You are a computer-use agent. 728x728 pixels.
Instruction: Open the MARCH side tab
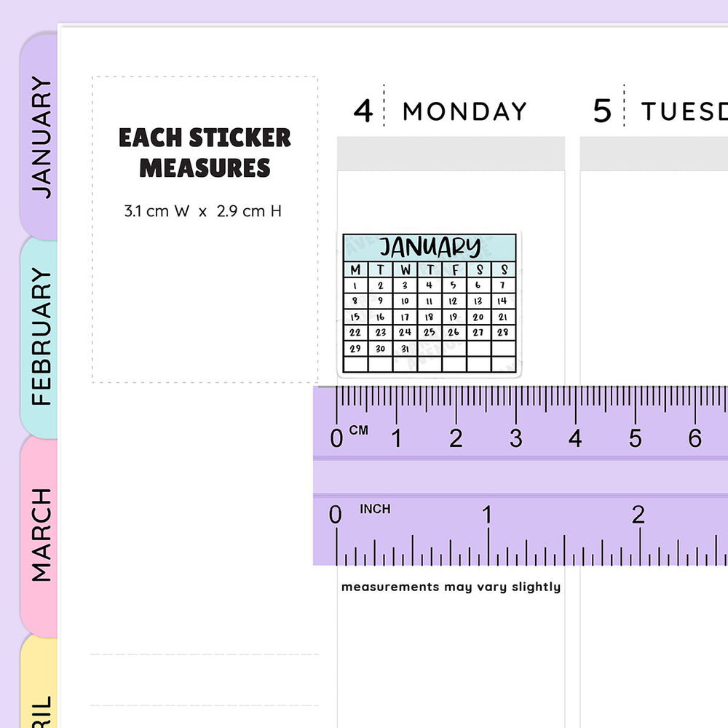pyautogui.click(x=41, y=535)
